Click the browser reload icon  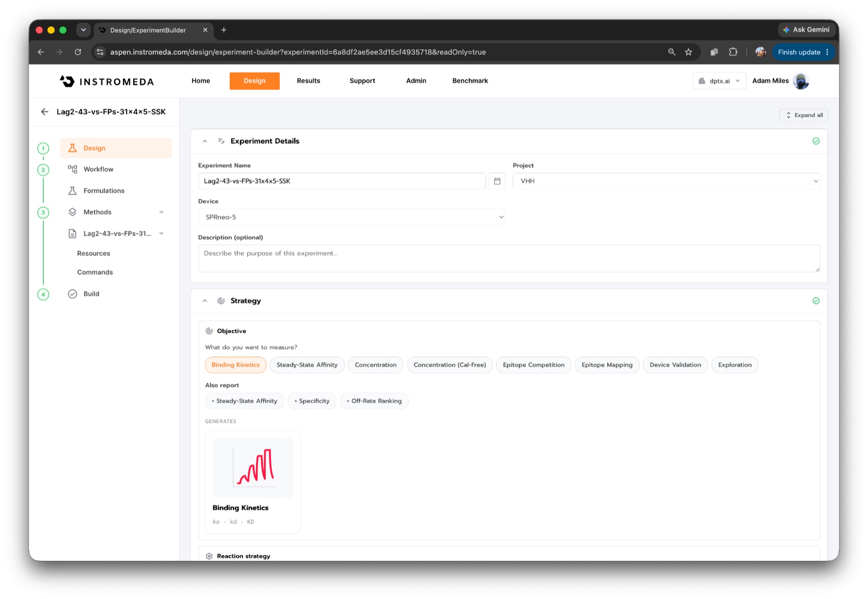78,52
